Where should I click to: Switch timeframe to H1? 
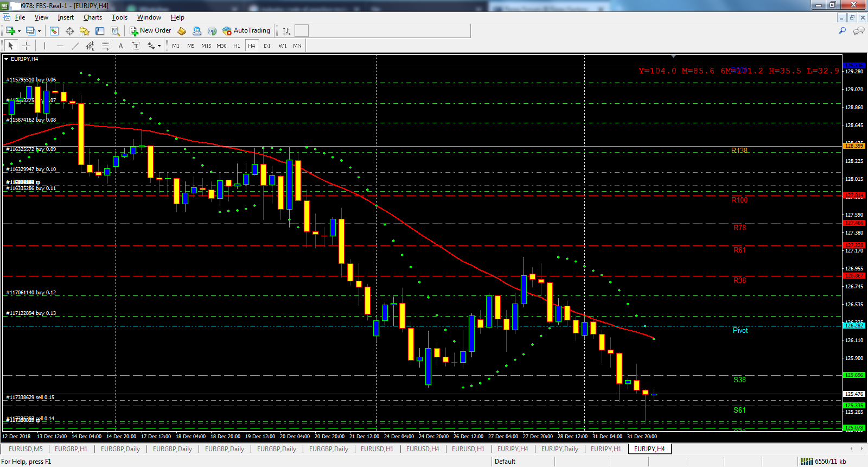237,46
